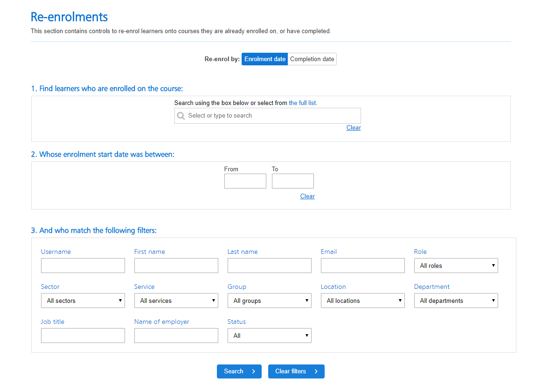Click the To date field
This screenshot has height=392, width=542.
[x=293, y=181]
